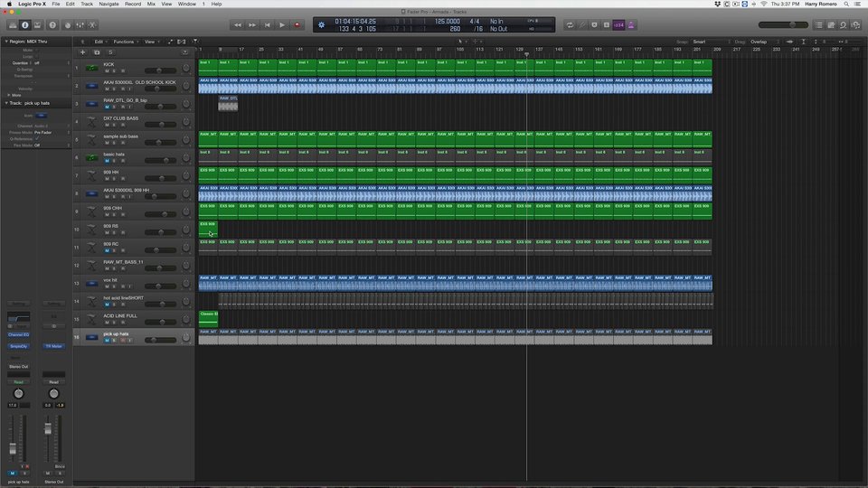
Task: Click the pick up hats channel strip fader
Action: [x=13, y=449]
